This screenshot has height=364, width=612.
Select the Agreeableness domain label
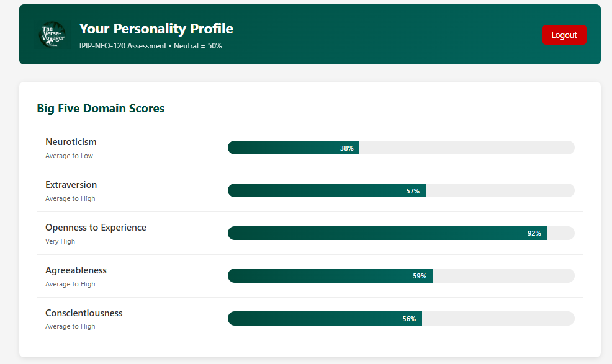[76, 270]
